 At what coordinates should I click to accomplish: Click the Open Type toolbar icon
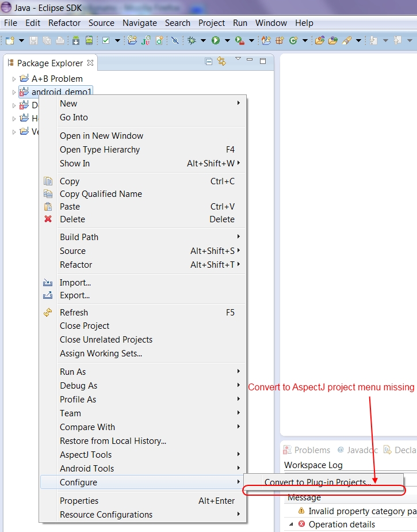tap(320, 41)
